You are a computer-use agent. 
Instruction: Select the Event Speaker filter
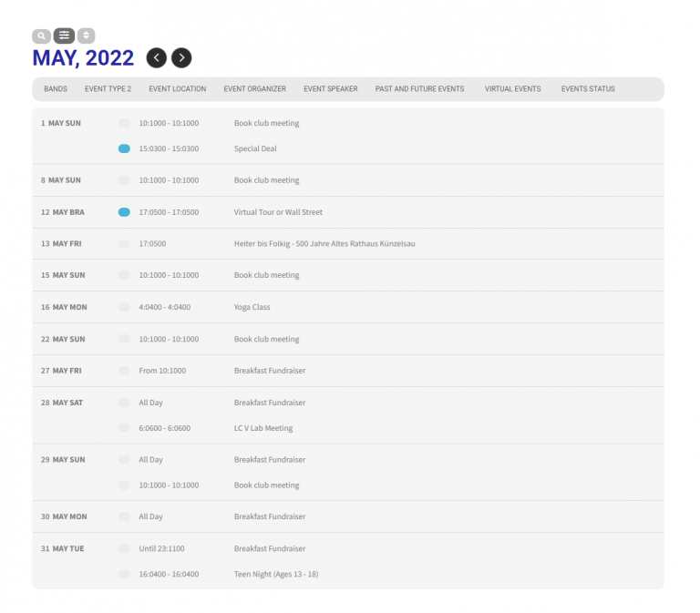pyautogui.click(x=330, y=89)
